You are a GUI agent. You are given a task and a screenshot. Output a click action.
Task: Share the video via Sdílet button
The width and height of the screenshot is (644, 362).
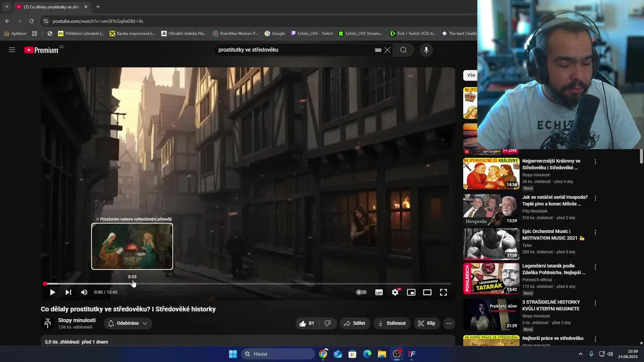[x=355, y=323]
